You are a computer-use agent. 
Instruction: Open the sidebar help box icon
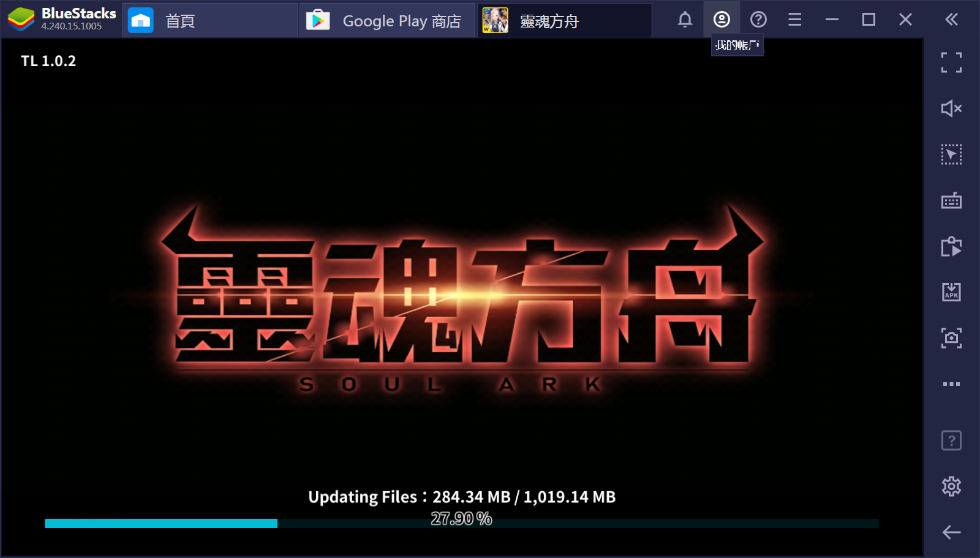pyautogui.click(x=951, y=440)
